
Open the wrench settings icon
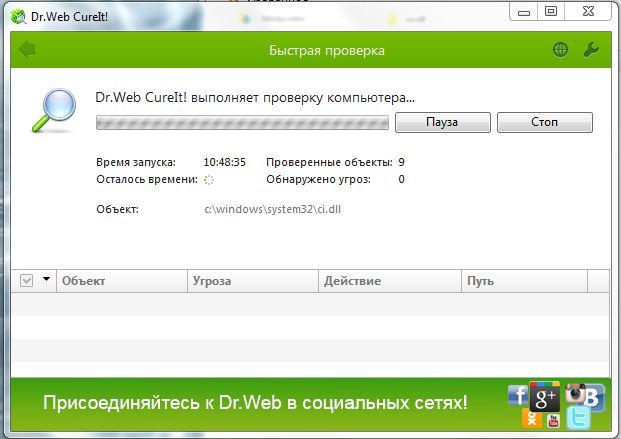point(590,50)
